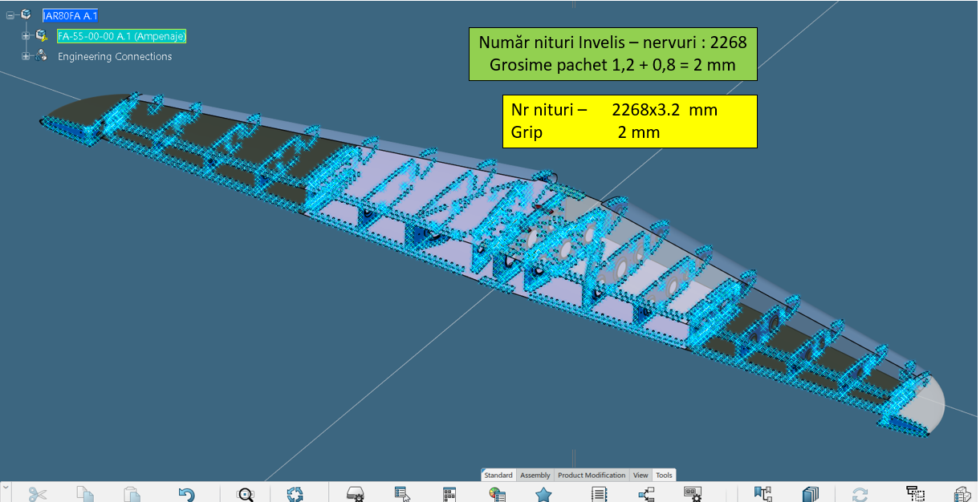Select the Engineering Connections tree label

[x=115, y=56]
